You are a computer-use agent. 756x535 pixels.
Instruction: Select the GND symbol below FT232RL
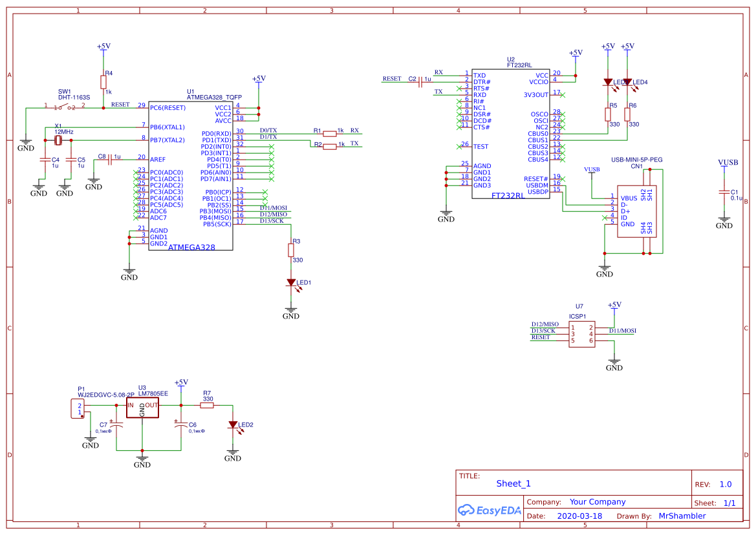[x=446, y=213]
